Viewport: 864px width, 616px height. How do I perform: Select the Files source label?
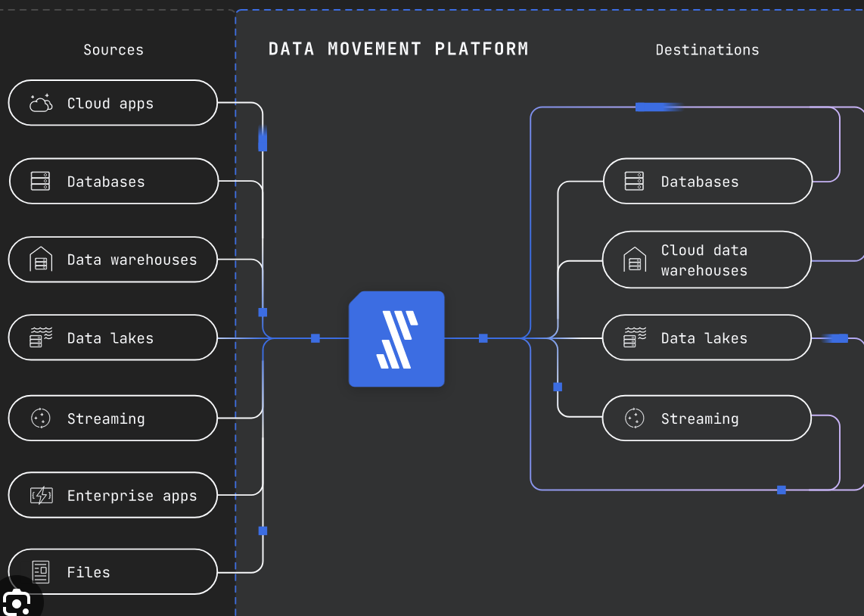pos(89,572)
